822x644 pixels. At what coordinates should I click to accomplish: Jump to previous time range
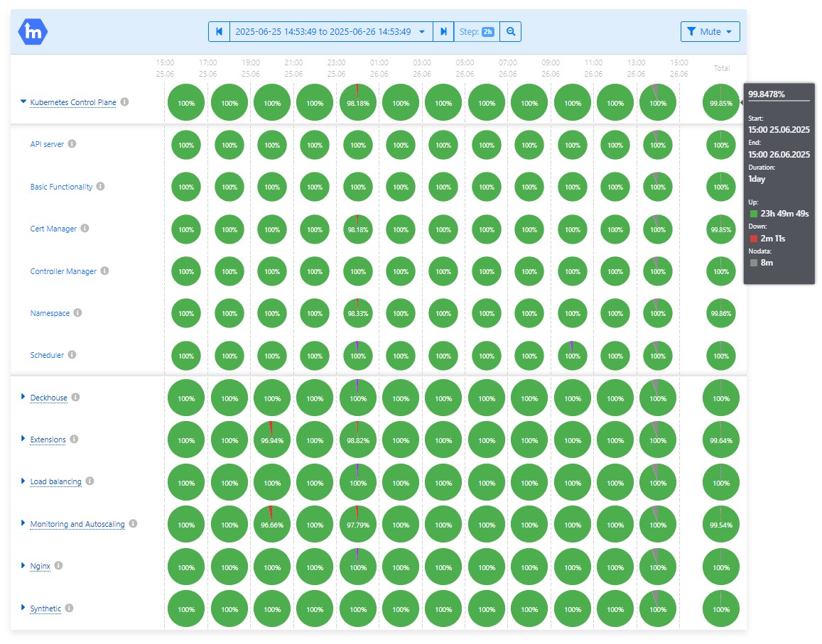coord(219,31)
